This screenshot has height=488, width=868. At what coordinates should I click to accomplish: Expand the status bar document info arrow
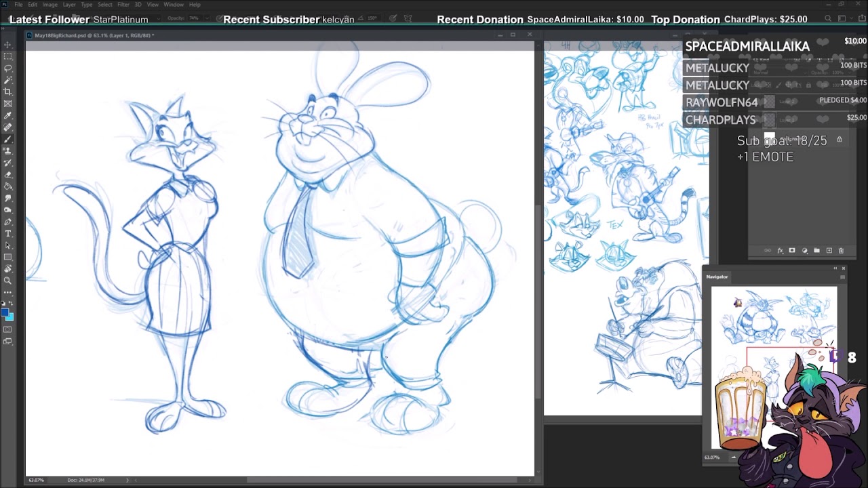click(127, 481)
